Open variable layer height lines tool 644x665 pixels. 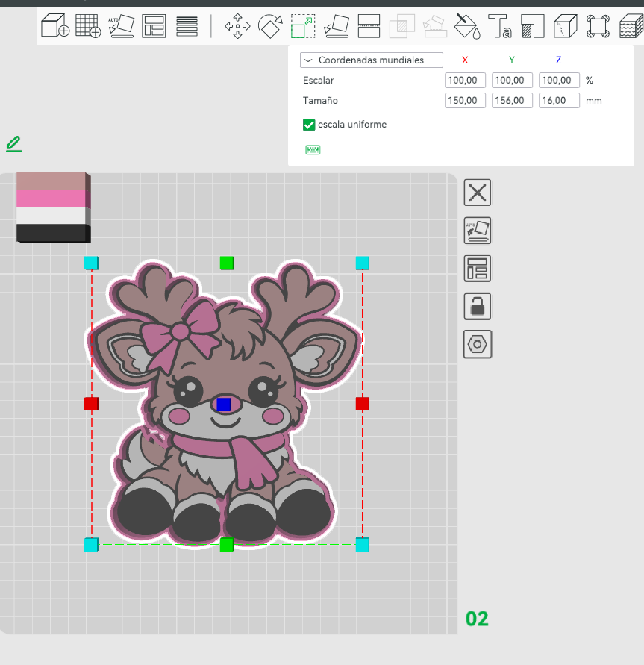click(187, 26)
